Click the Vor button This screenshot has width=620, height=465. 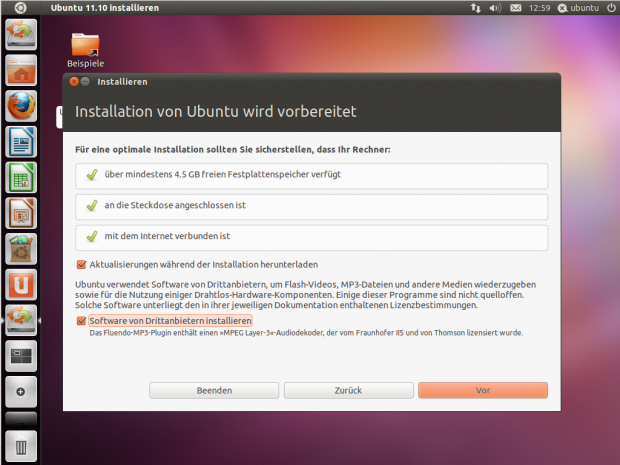(x=483, y=390)
